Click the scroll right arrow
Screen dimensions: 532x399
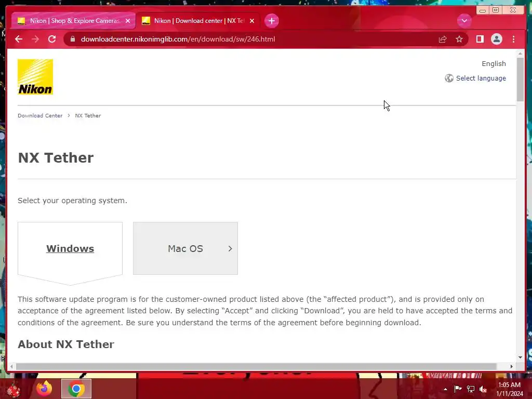pos(511,366)
